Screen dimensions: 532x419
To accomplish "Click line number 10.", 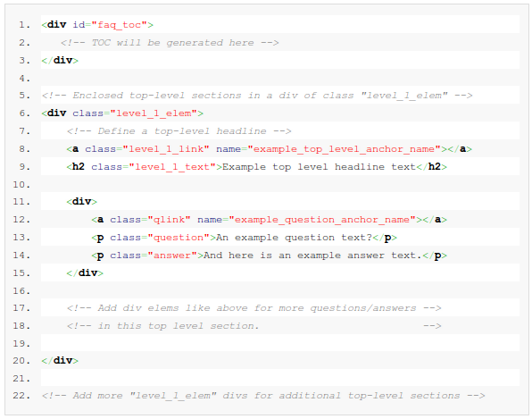I will point(21,185).
